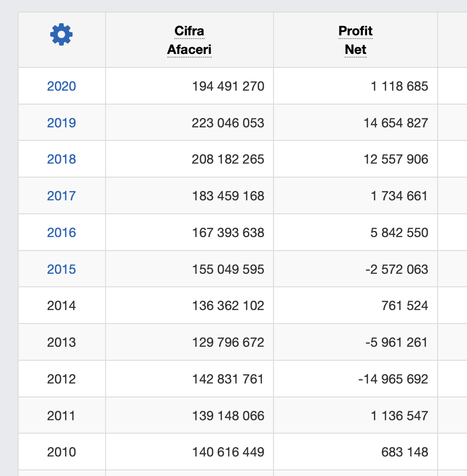
Task: Open the 2020 year link
Action: [61, 86]
